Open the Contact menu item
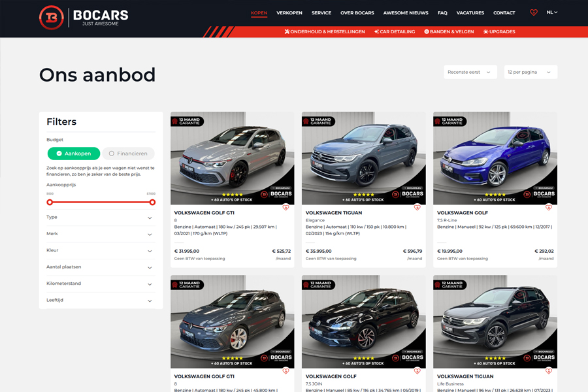The image size is (588, 392). (504, 13)
